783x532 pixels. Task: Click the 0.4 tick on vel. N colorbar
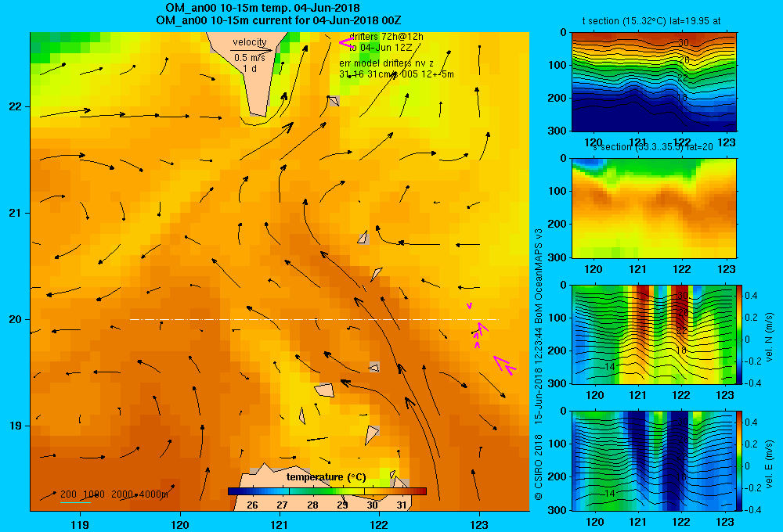[x=752, y=296]
